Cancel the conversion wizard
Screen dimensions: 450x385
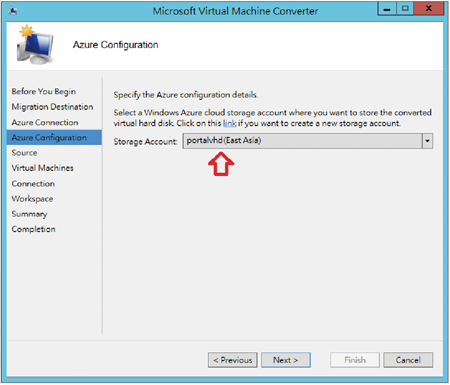click(408, 360)
